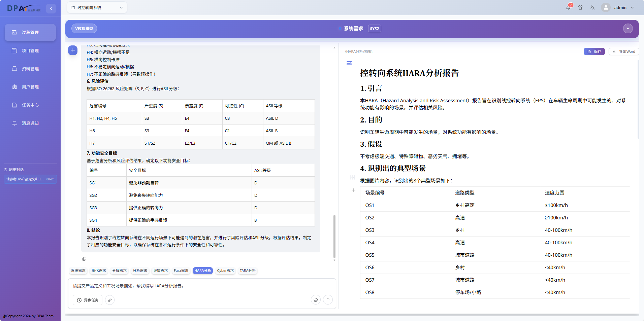Click the blue plus new-chat button
Image resolution: width=644 pixels, height=321 pixels.
(73, 50)
